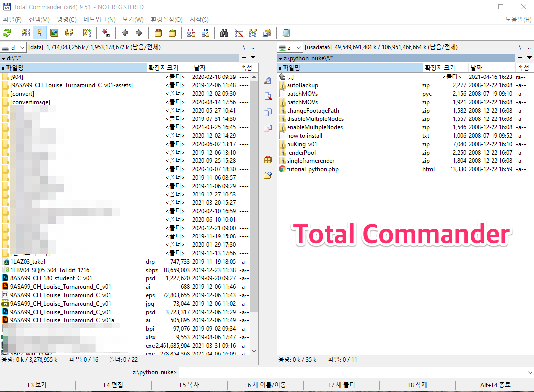The image size is (534, 392).
Task: Click the F5 복사 button
Action: [188, 385]
